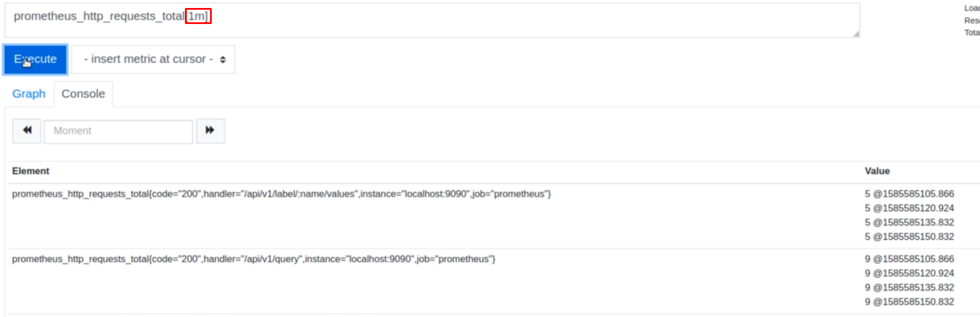Click the value 9 @1585585135.832
This screenshot has height=317, width=980.
point(909,287)
